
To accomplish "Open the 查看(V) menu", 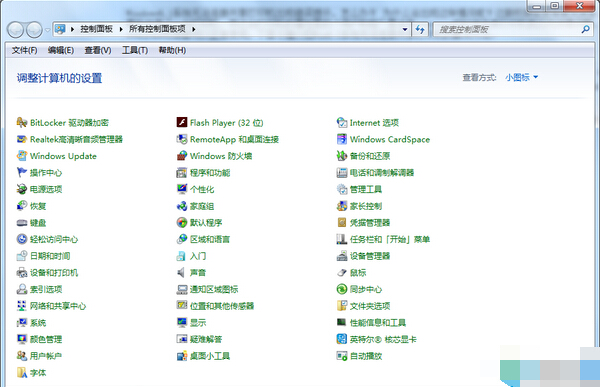I will pos(98,51).
